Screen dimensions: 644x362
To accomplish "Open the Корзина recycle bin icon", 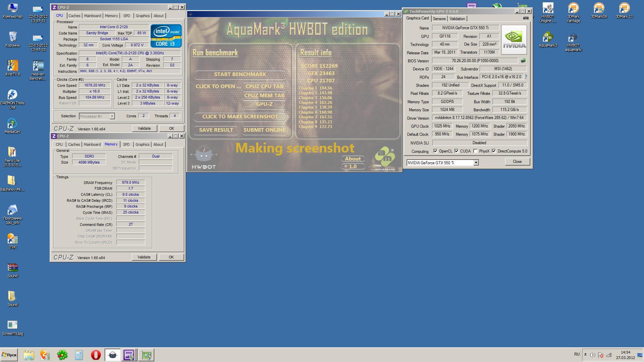I will click(12, 39).
